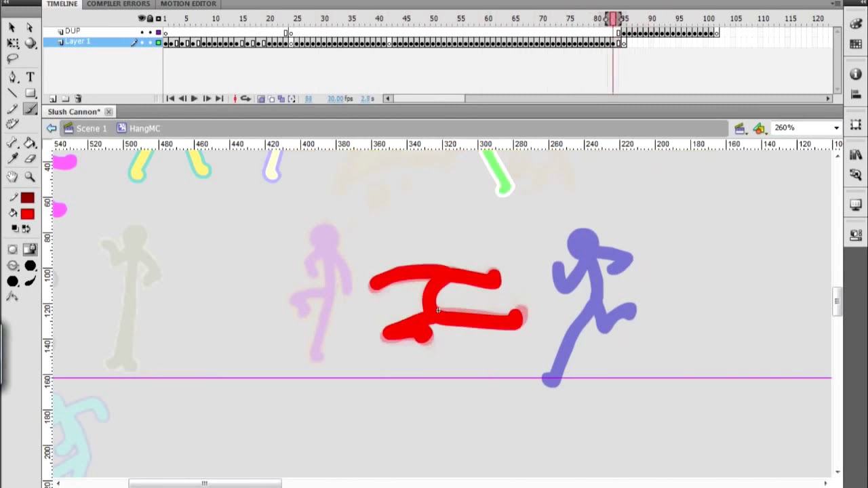This screenshot has width=868, height=488.
Task: Lock all layers via padlock header
Action: [x=150, y=18]
